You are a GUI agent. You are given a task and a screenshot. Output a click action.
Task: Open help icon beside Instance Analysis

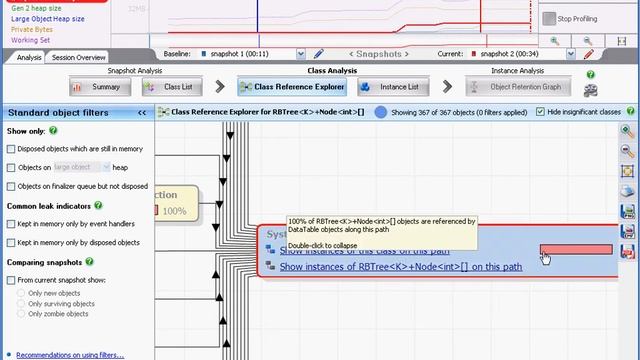590,74
